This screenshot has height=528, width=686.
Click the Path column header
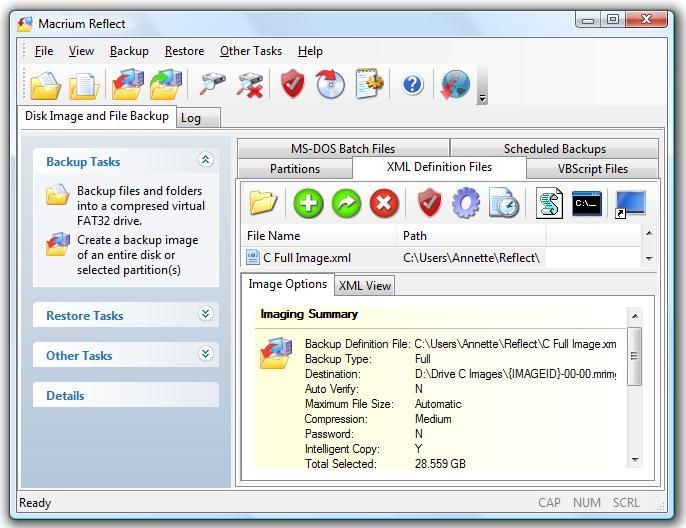pos(471,236)
